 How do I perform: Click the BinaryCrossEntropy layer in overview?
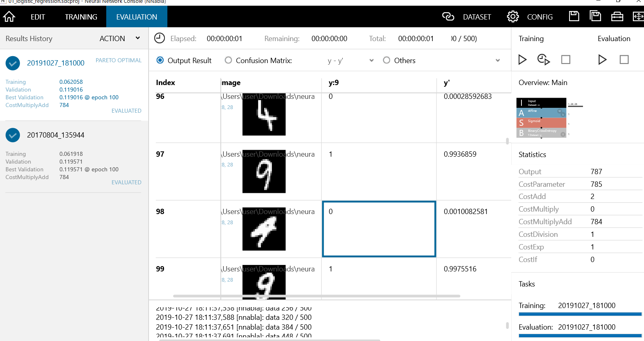tap(541, 133)
